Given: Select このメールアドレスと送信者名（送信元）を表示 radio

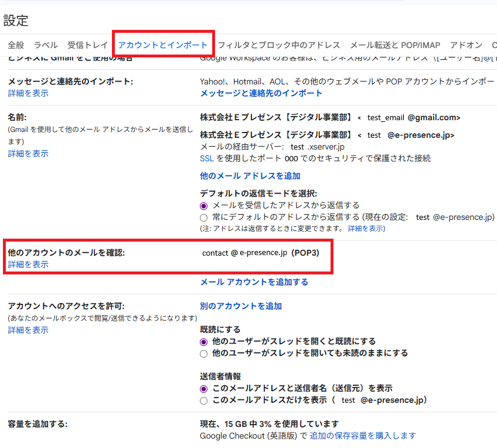Looking at the screenshot, I should click(x=204, y=389).
